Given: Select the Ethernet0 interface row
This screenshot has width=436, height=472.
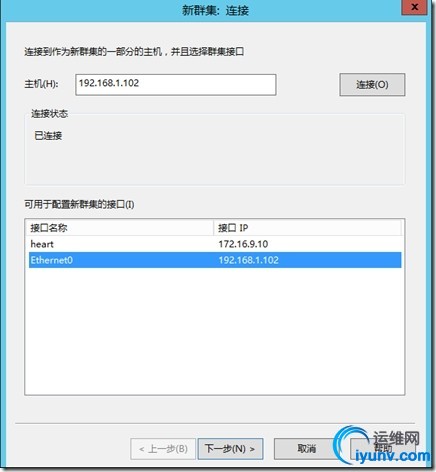Looking at the screenshot, I should (215, 260).
